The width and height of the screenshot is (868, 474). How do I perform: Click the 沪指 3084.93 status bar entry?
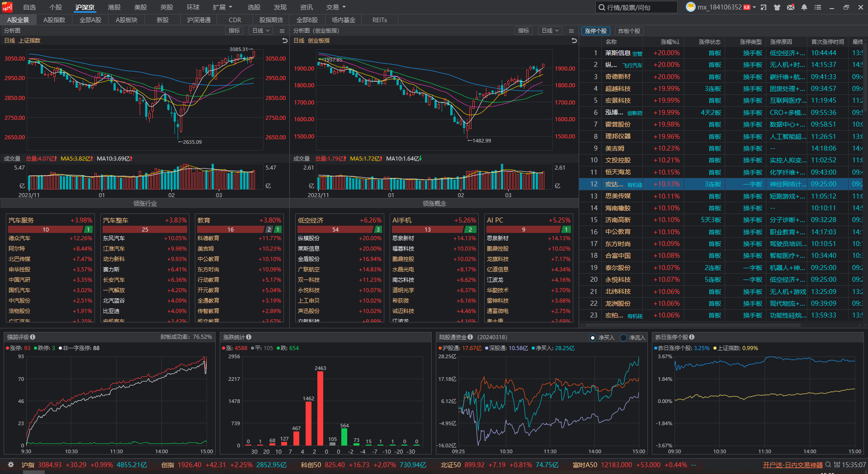pyautogui.click(x=84, y=465)
